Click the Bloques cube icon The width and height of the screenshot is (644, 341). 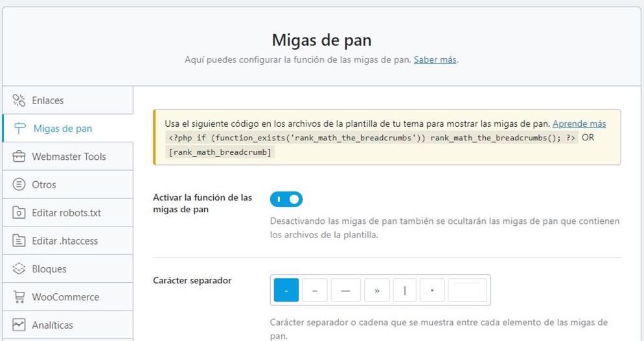coord(19,269)
